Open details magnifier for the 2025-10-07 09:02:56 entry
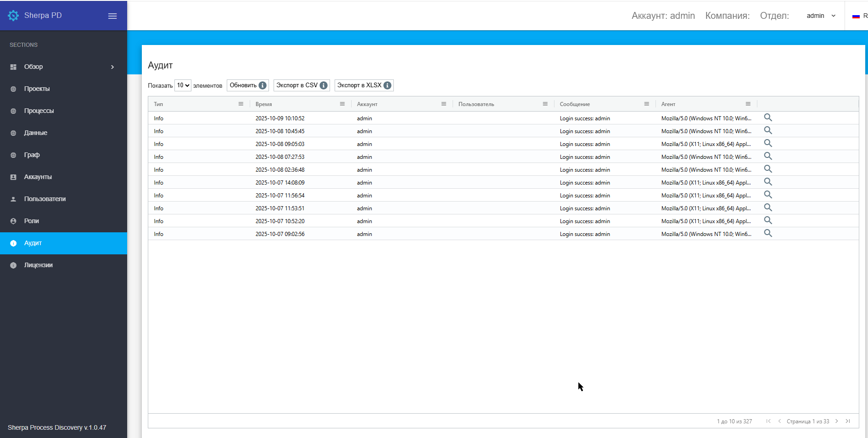Image resolution: width=868 pixels, height=438 pixels. 768,233
